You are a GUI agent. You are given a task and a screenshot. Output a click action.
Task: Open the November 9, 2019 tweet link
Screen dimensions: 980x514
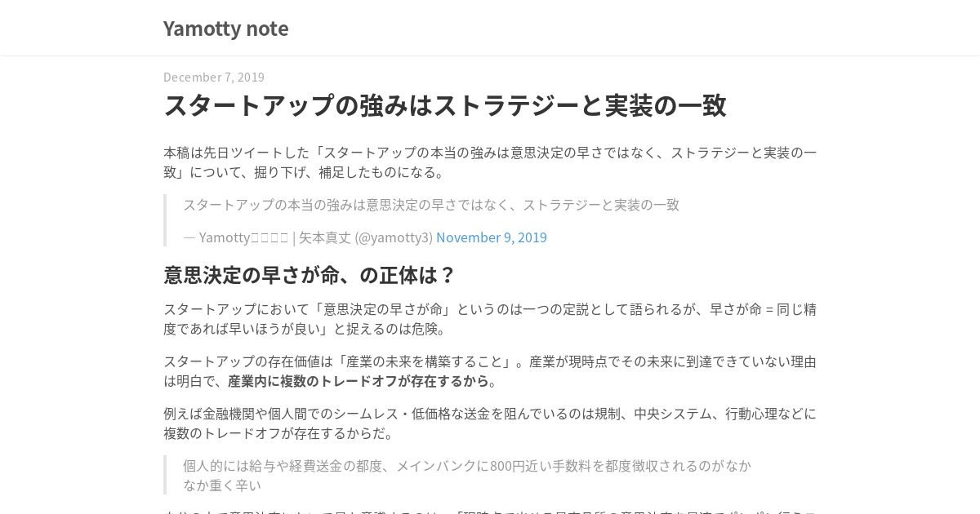(x=492, y=237)
